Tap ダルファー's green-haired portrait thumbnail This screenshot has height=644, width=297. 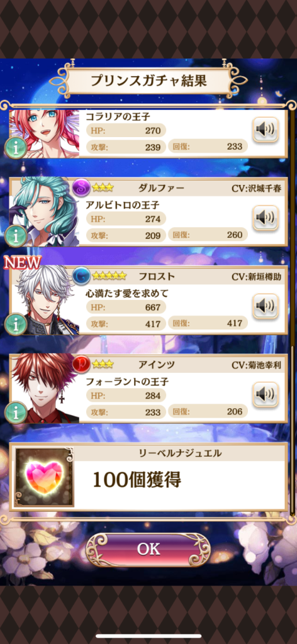coord(44,212)
